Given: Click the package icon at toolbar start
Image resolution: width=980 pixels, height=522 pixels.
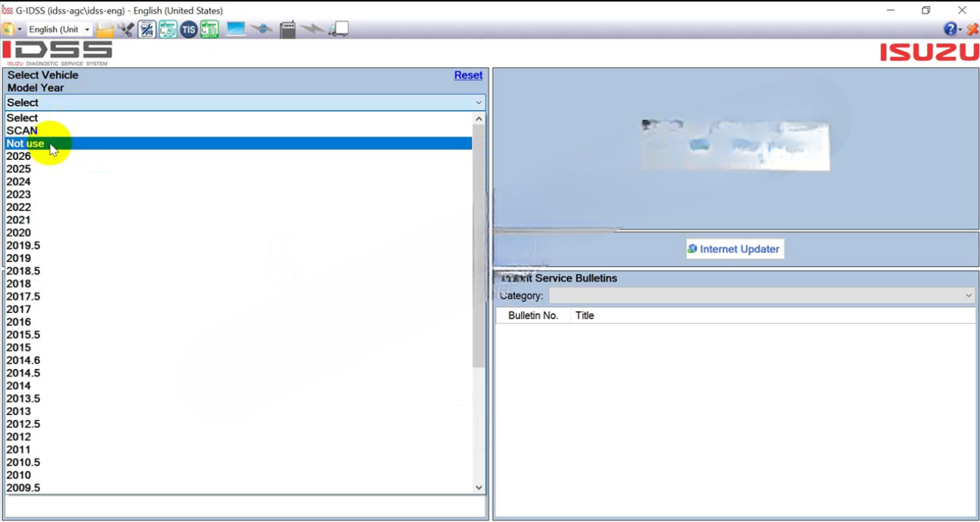Looking at the screenshot, I should pyautogui.click(x=8, y=29).
